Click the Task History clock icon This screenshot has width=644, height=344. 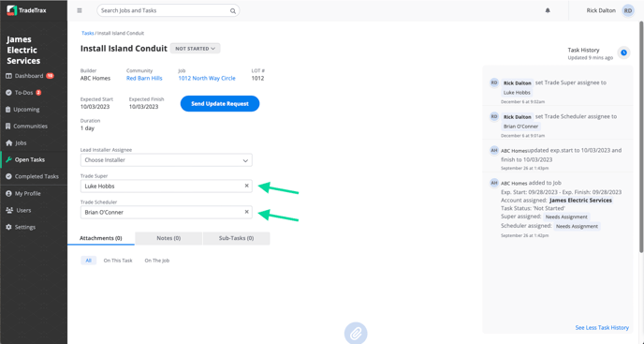click(623, 52)
